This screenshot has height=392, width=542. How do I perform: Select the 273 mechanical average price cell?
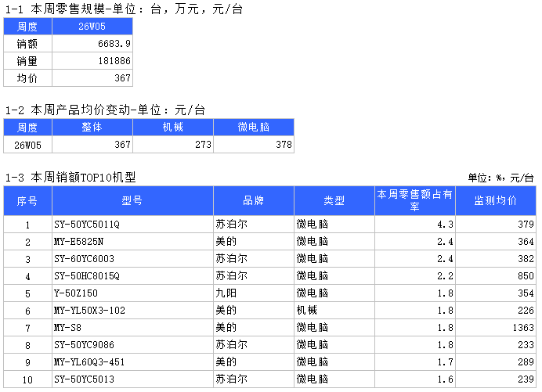click(x=172, y=145)
